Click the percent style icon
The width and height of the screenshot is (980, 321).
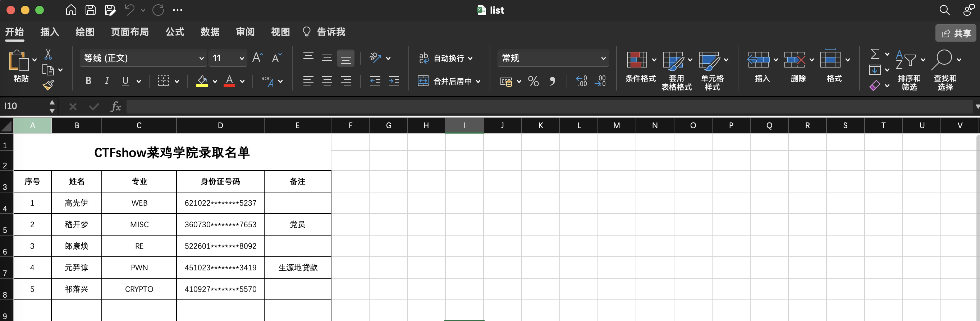point(533,81)
